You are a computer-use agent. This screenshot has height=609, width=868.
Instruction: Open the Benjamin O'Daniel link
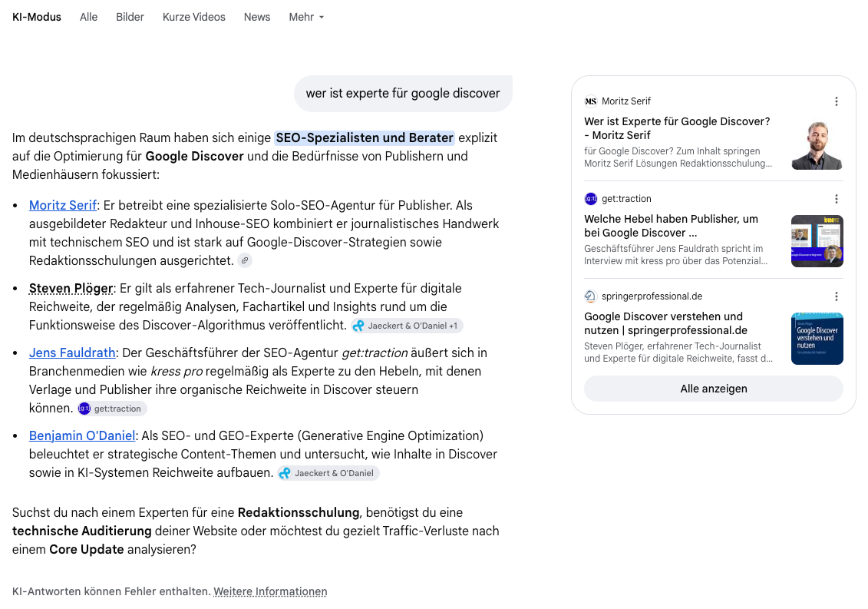[x=82, y=436]
